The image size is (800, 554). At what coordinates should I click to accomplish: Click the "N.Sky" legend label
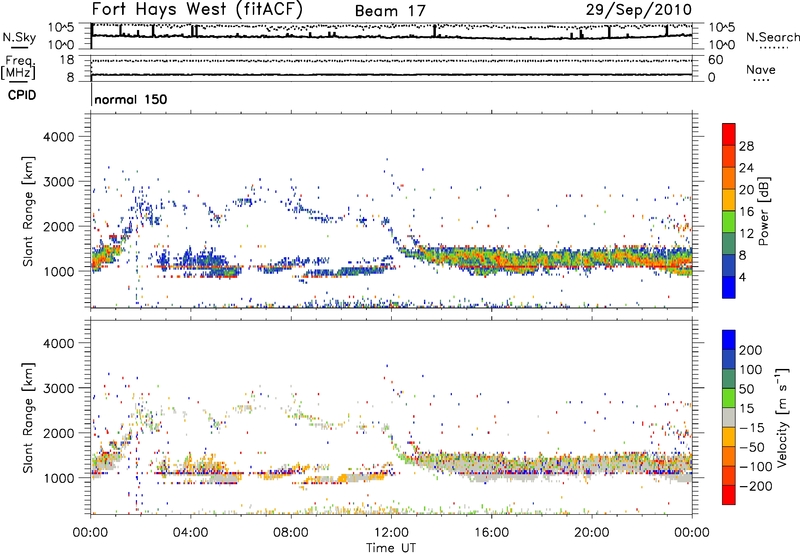click(x=19, y=37)
